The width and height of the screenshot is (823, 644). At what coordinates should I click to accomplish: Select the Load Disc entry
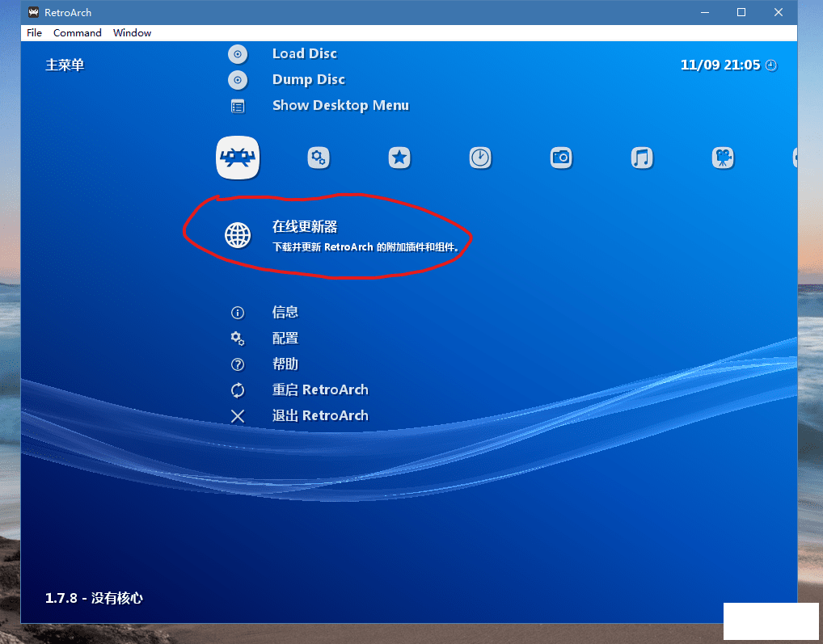(305, 53)
